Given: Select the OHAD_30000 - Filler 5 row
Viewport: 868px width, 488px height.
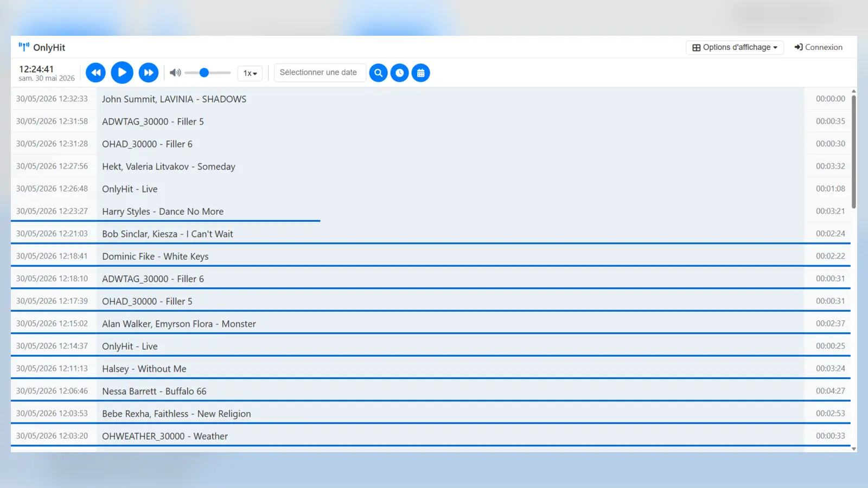Looking at the screenshot, I should point(431,301).
